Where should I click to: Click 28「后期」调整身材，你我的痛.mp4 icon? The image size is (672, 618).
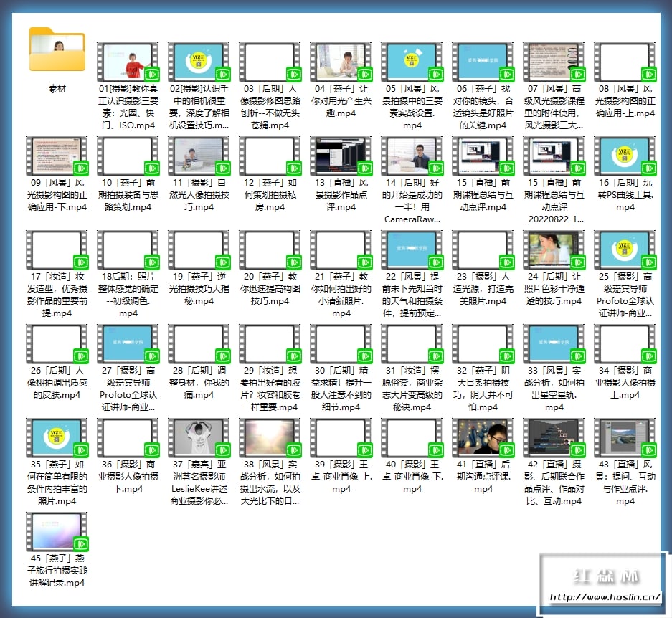199,343
